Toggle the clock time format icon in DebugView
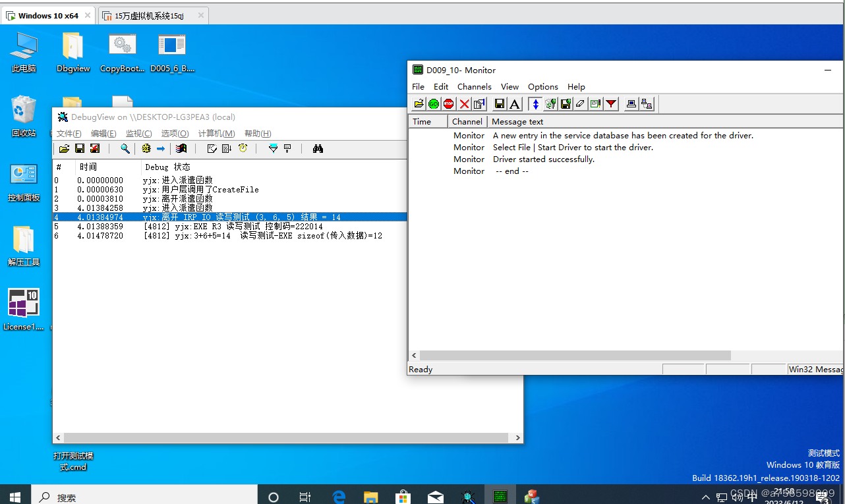Viewport: 845px width, 504px height. click(243, 148)
